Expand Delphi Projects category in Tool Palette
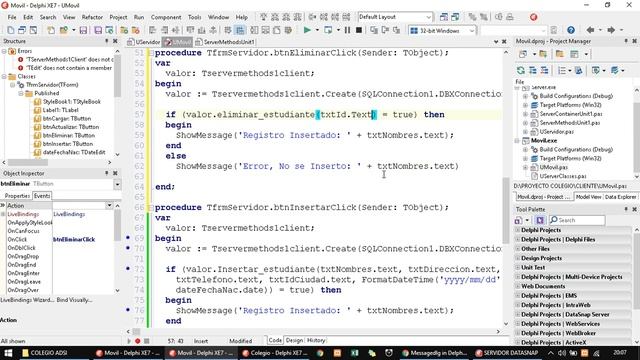Image resolution: width=640 pixels, height=360 pixels. click(x=518, y=230)
